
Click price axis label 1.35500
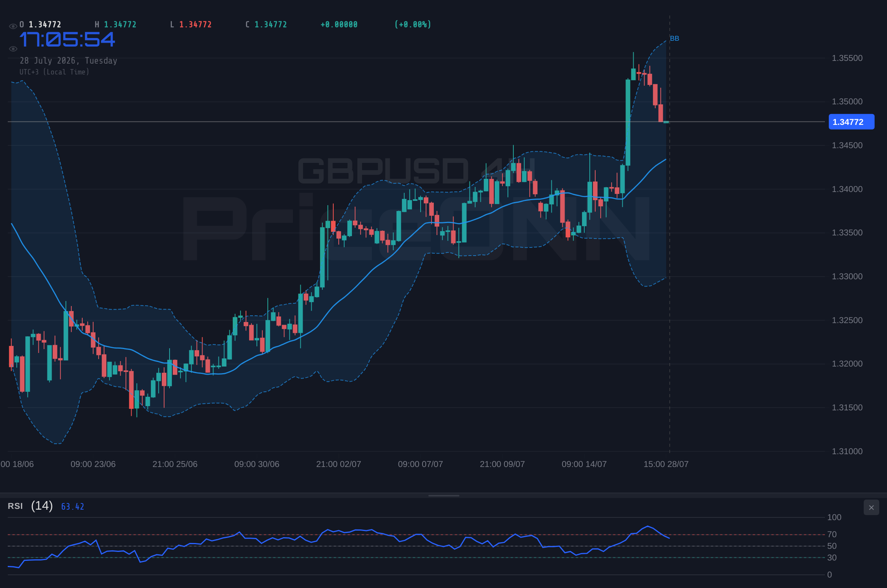(847, 58)
